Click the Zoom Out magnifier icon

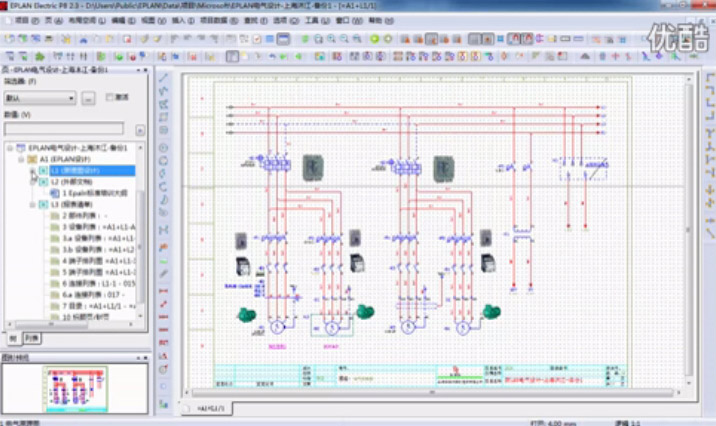(x=344, y=39)
